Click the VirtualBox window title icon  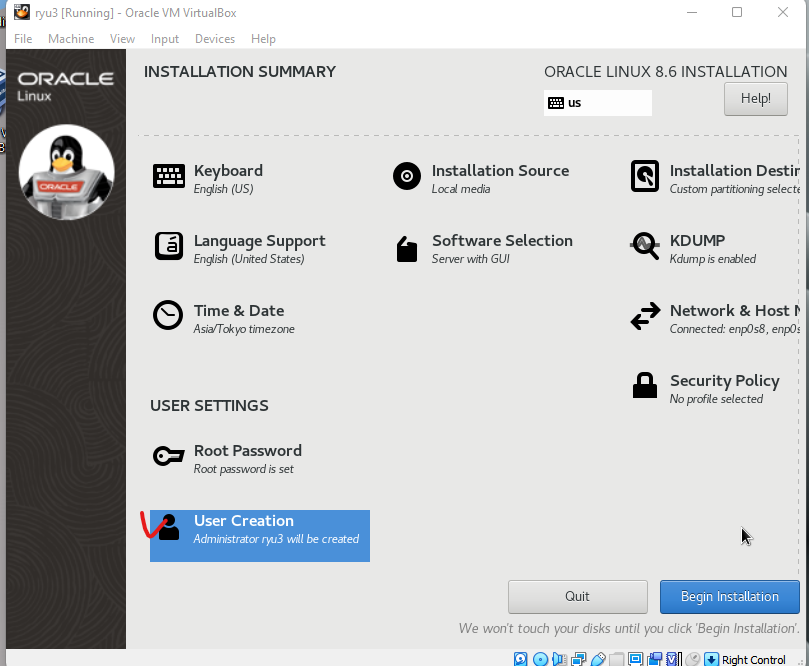point(22,12)
